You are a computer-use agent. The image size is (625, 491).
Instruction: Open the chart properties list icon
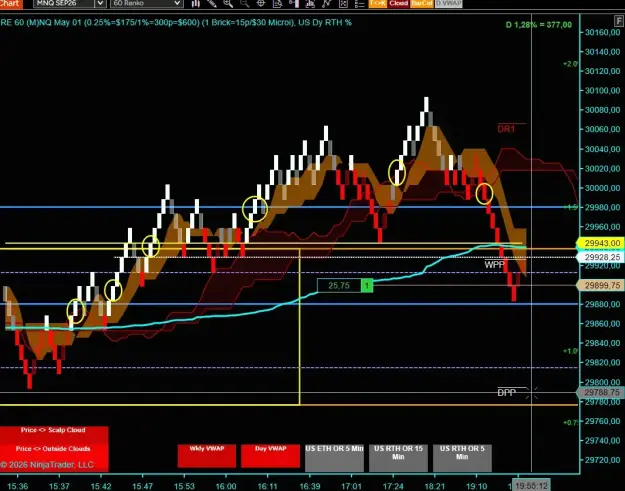click(360, 4)
